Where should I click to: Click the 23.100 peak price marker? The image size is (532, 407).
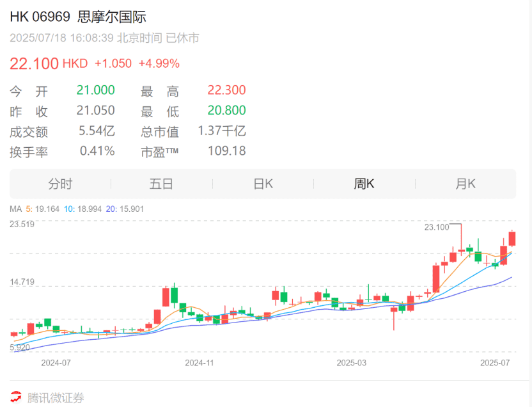point(437,227)
